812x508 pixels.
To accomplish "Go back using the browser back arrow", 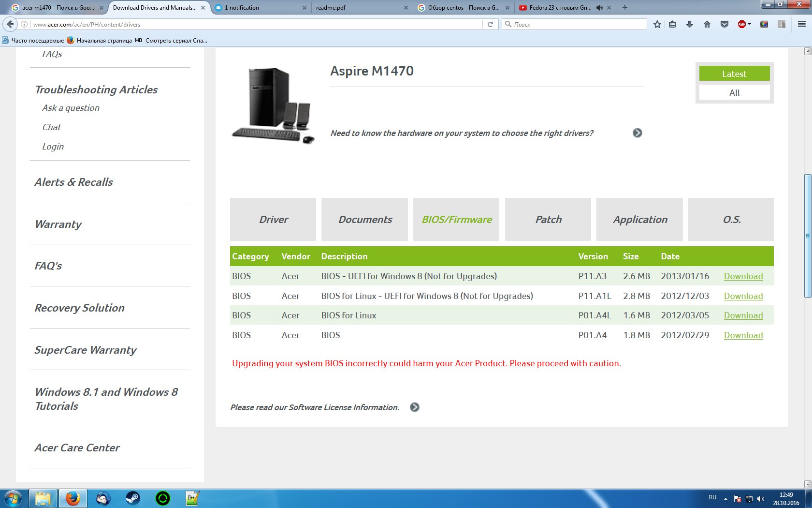I will pos(10,24).
